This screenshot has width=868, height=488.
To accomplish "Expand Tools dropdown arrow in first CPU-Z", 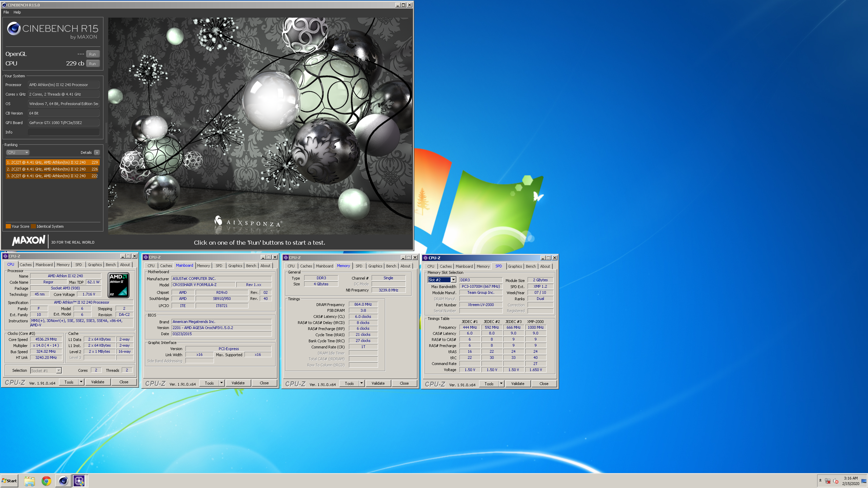I will (x=81, y=382).
